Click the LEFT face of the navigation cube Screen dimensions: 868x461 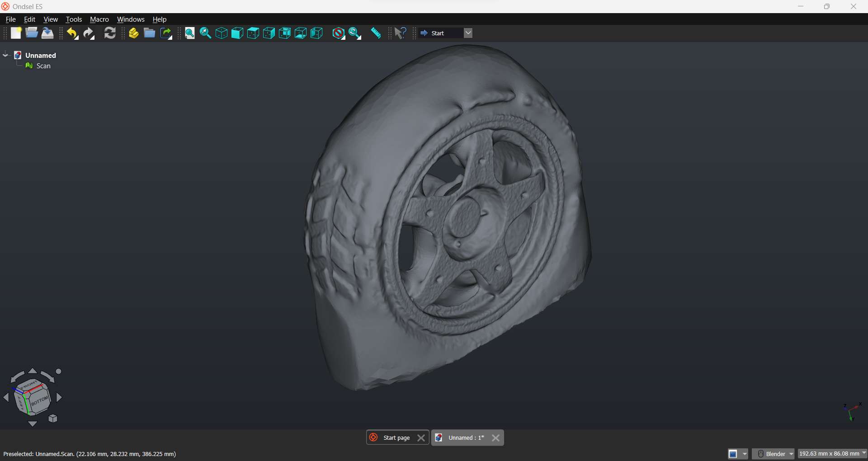(21, 402)
